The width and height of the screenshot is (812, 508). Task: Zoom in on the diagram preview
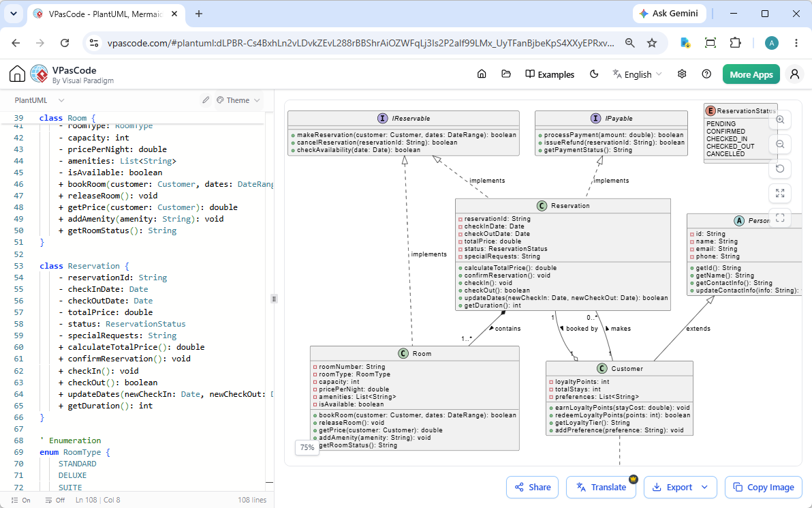pyautogui.click(x=780, y=120)
